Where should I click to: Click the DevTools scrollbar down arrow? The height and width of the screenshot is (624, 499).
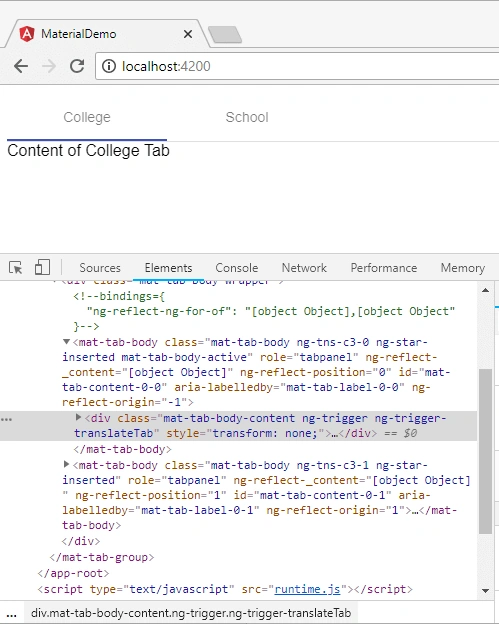pos(485,591)
